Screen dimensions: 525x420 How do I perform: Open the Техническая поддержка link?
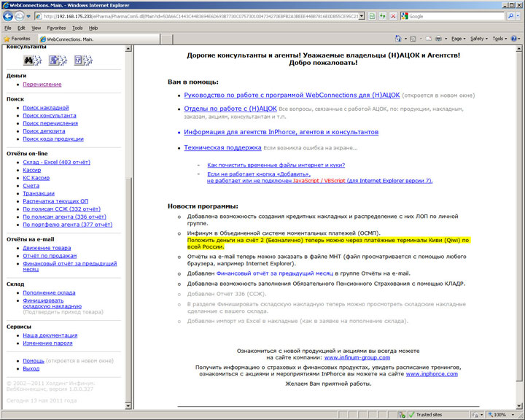pyautogui.click(x=222, y=148)
